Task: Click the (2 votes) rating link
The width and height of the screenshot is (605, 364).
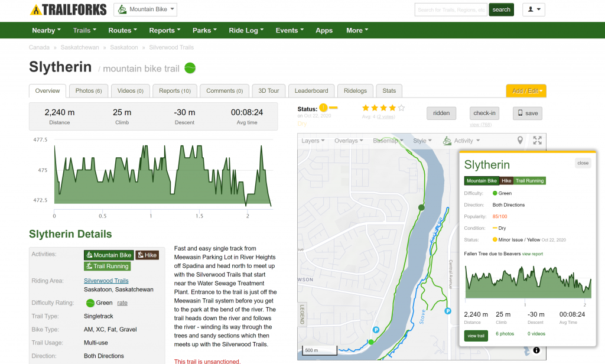Action: pos(386,116)
